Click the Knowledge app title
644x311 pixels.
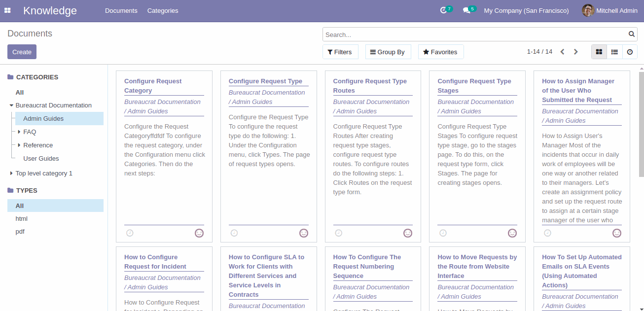[50, 10]
